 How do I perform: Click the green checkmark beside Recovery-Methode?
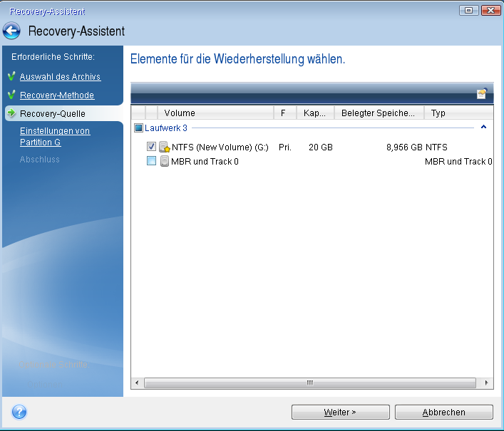[x=11, y=95]
